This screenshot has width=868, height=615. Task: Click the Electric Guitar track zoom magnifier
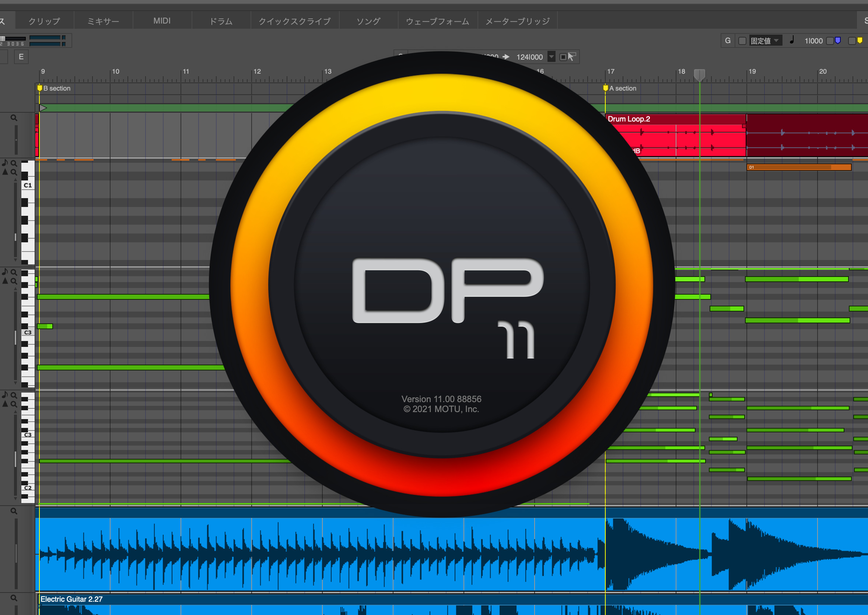pyautogui.click(x=14, y=598)
